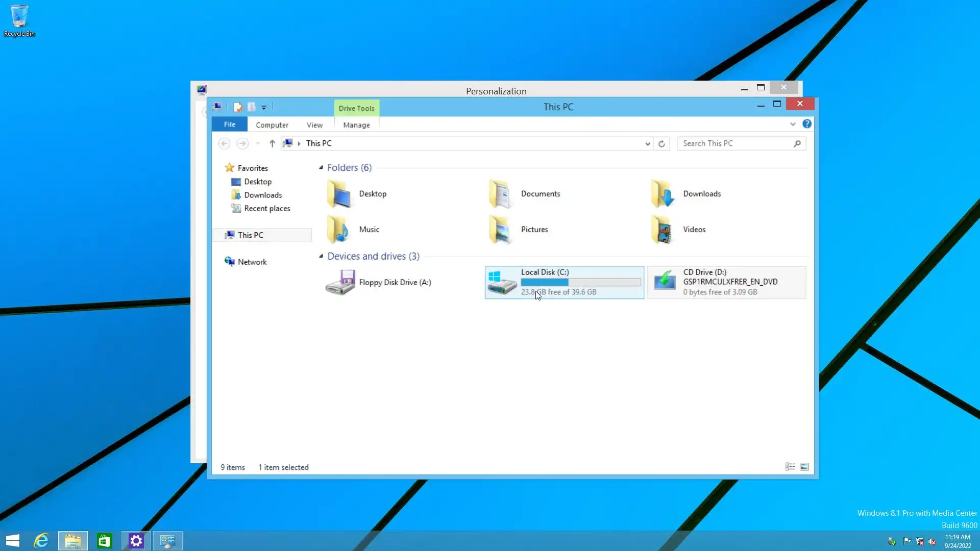This screenshot has width=980, height=551.
Task: Open the Windows Store taskbar icon
Action: pyautogui.click(x=105, y=540)
